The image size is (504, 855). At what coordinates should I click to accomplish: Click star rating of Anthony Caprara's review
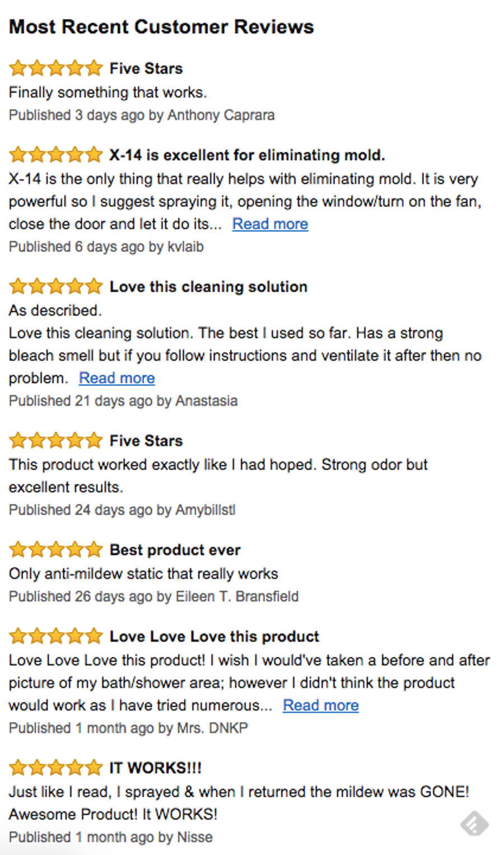click(56, 68)
